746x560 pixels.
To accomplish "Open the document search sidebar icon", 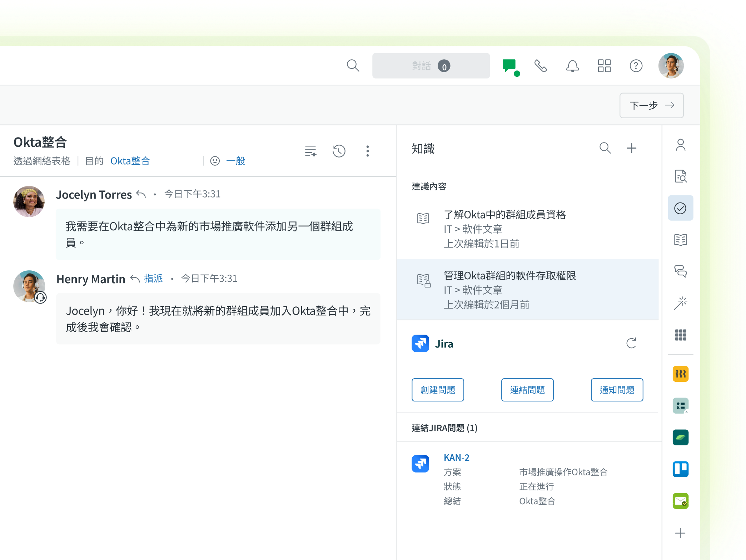I will tap(681, 176).
